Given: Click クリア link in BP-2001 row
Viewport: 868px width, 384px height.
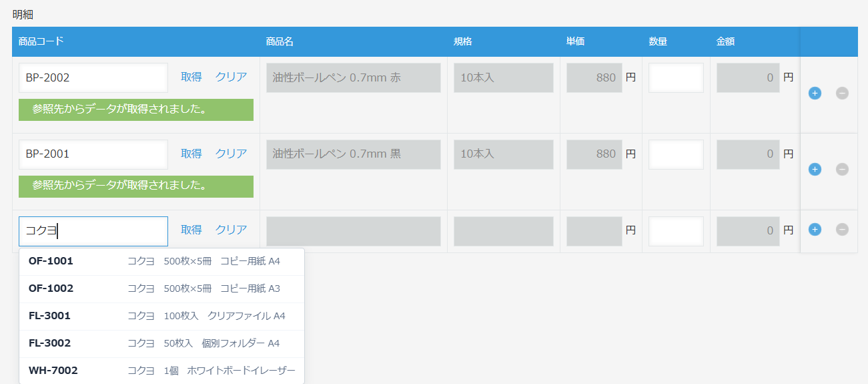Looking at the screenshot, I should click(x=231, y=154).
